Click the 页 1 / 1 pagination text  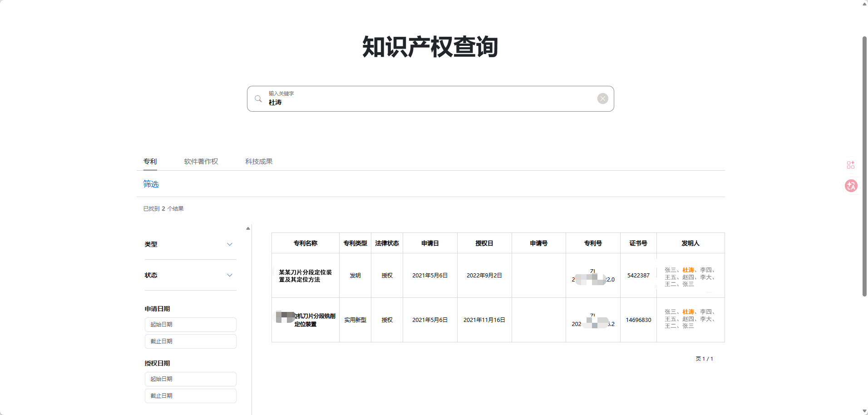pyautogui.click(x=704, y=359)
